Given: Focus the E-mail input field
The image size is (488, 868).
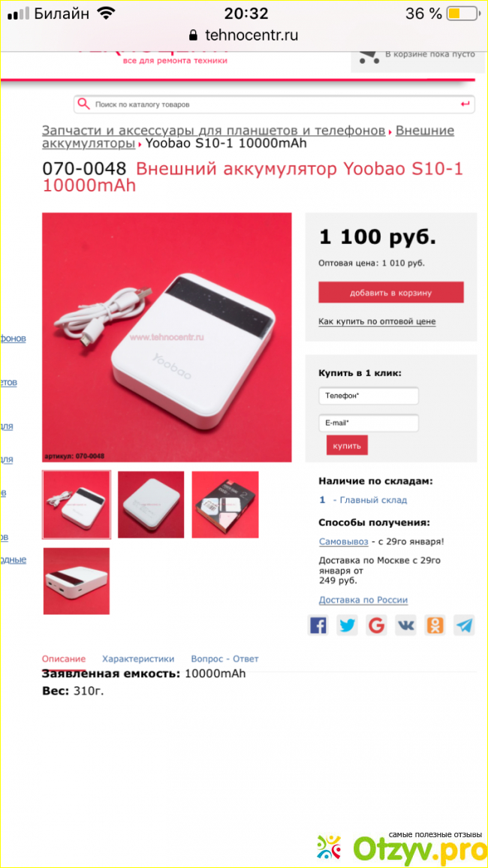Looking at the screenshot, I should 369,423.
